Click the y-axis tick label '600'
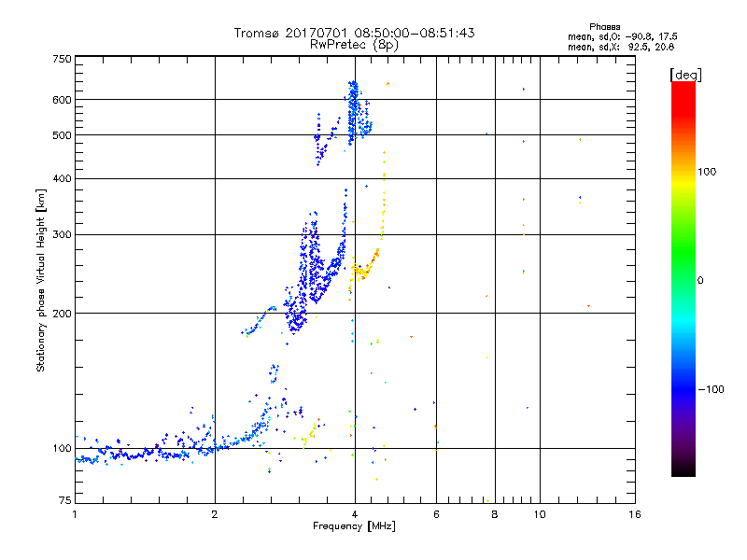 [62, 100]
